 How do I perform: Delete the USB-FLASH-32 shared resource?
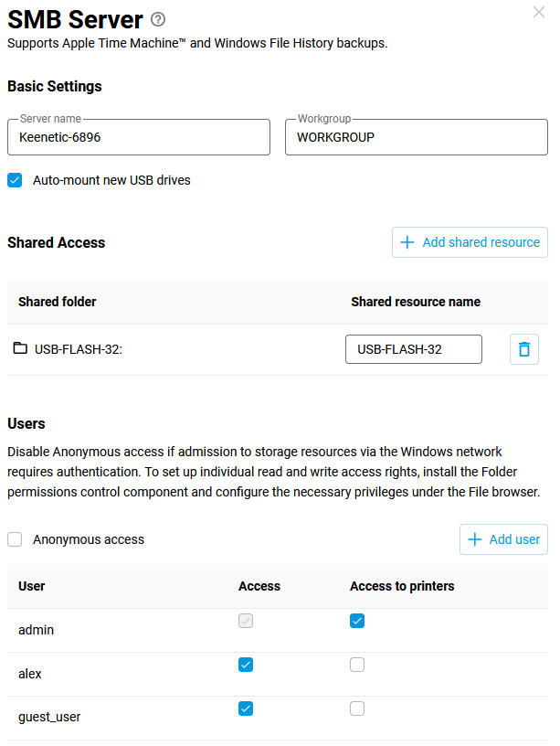tap(523, 349)
